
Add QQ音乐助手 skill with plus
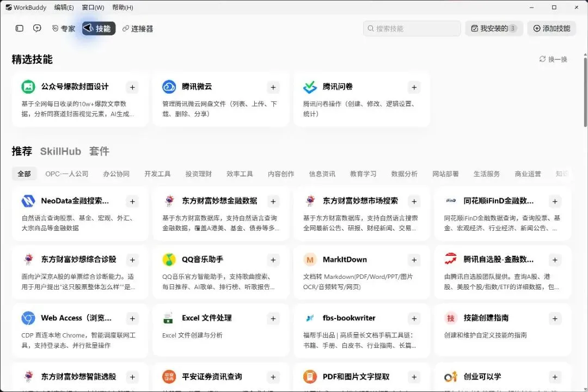[273, 260]
